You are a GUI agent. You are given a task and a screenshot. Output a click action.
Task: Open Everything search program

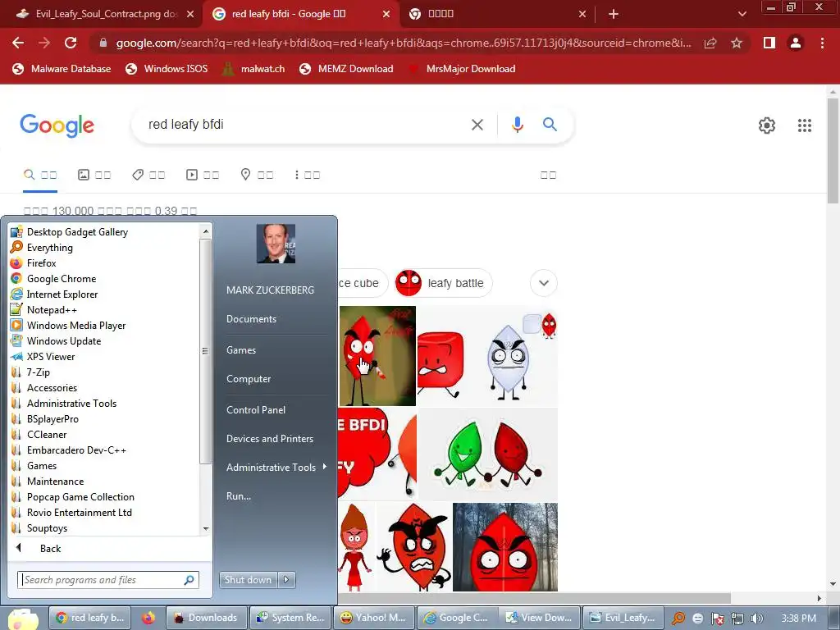pos(49,248)
